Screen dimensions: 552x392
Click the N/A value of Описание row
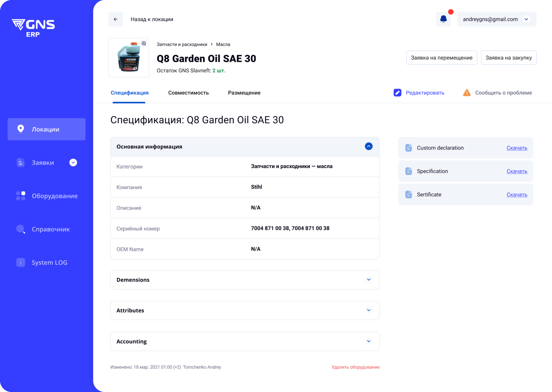pyautogui.click(x=256, y=207)
